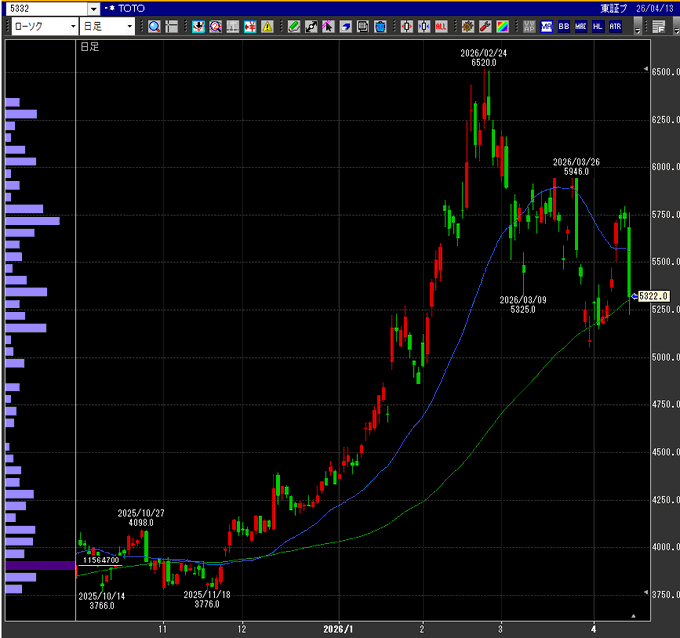The image size is (680, 638).
Task: Select the green pencil drawing tool
Action: 294,26
